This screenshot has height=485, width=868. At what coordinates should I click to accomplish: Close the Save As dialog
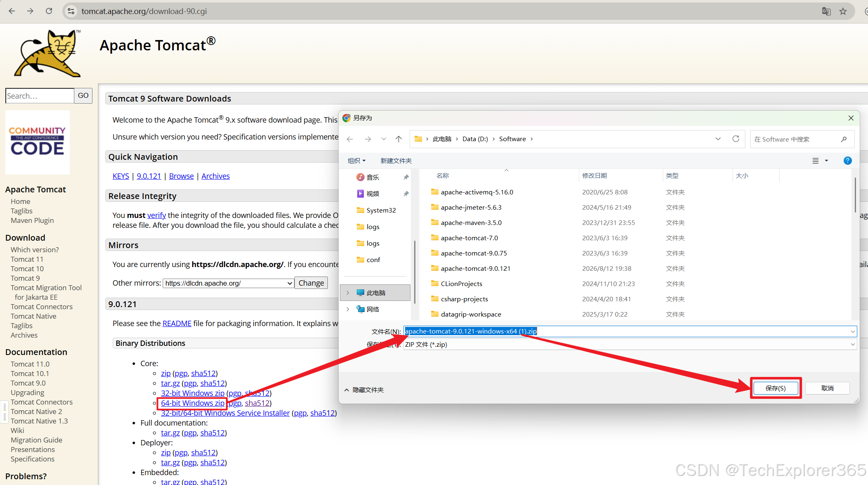point(851,118)
